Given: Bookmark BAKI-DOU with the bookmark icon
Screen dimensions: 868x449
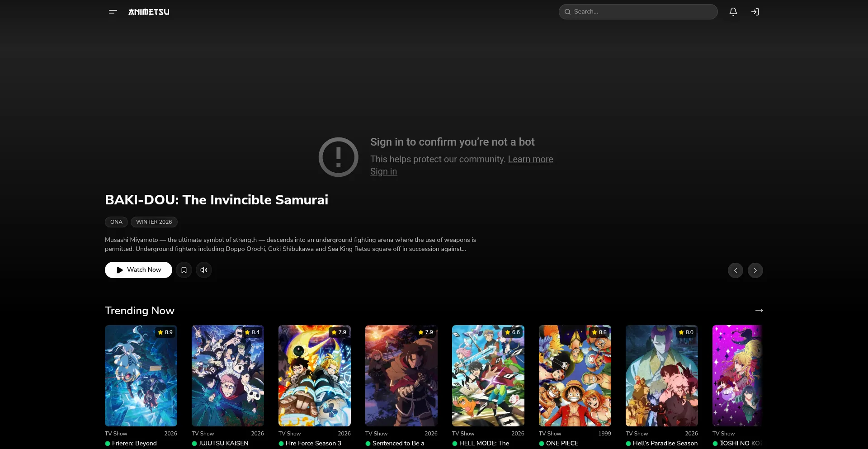Looking at the screenshot, I should pos(184,270).
